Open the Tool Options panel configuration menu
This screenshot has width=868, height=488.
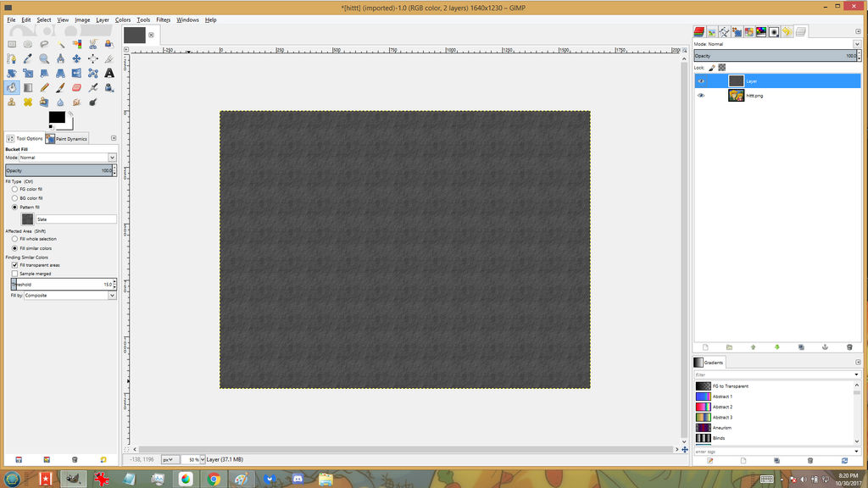(114, 138)
